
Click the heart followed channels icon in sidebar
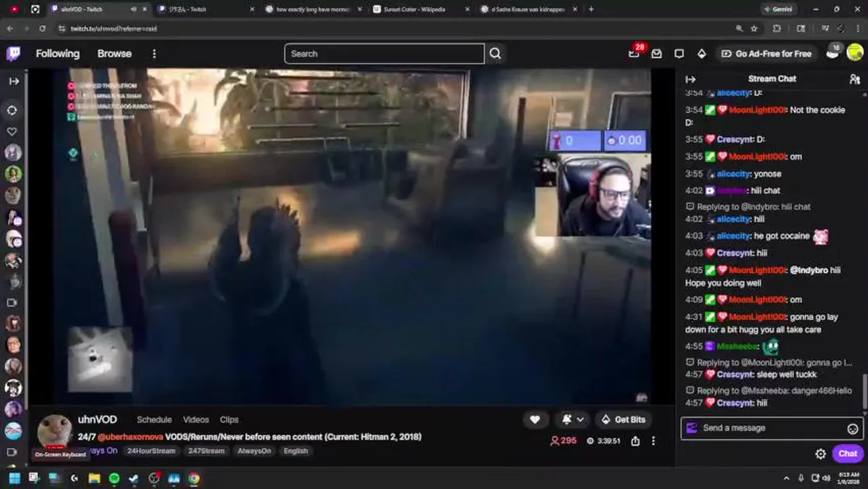[x=12, y=131]
